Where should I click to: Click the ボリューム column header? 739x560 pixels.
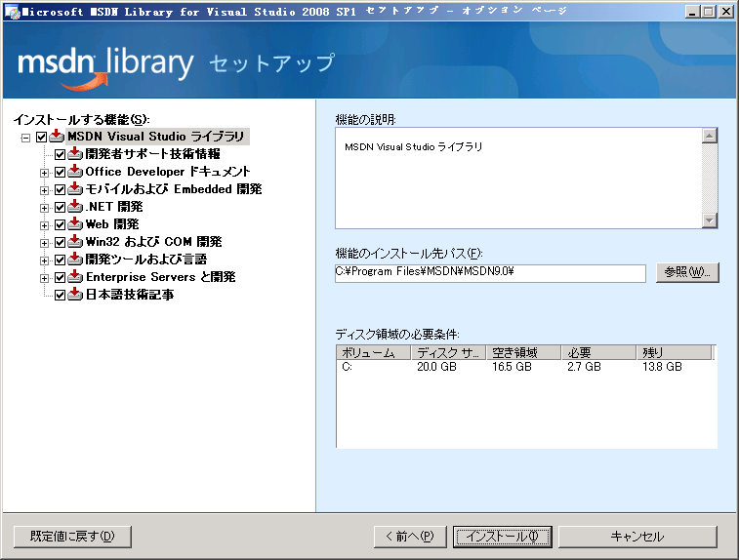374,352
